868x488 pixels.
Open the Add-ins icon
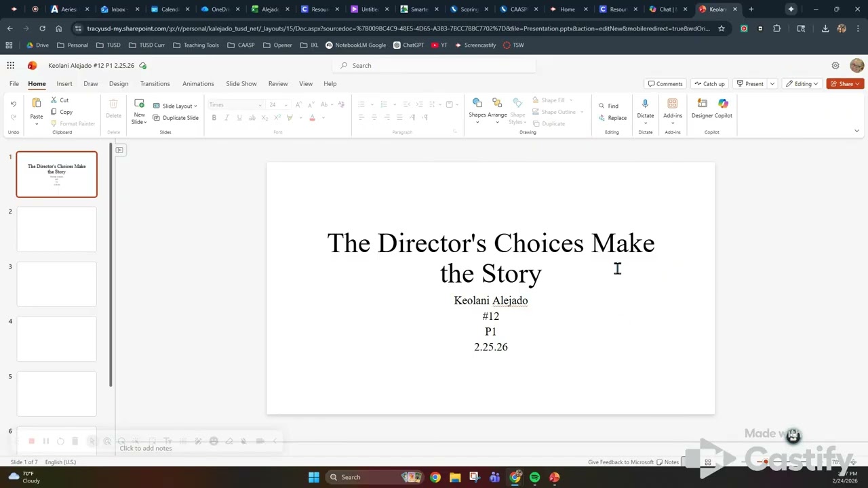[x=673, y=104]
